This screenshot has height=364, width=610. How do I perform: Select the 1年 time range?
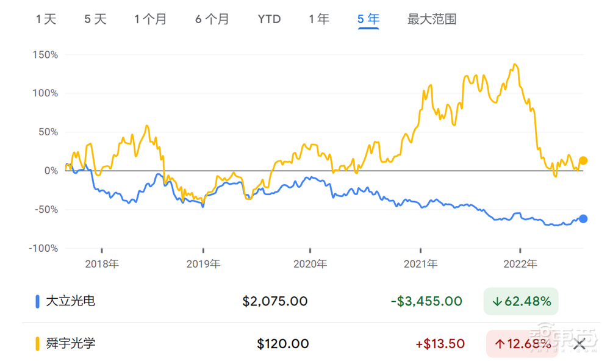[319, 19]
